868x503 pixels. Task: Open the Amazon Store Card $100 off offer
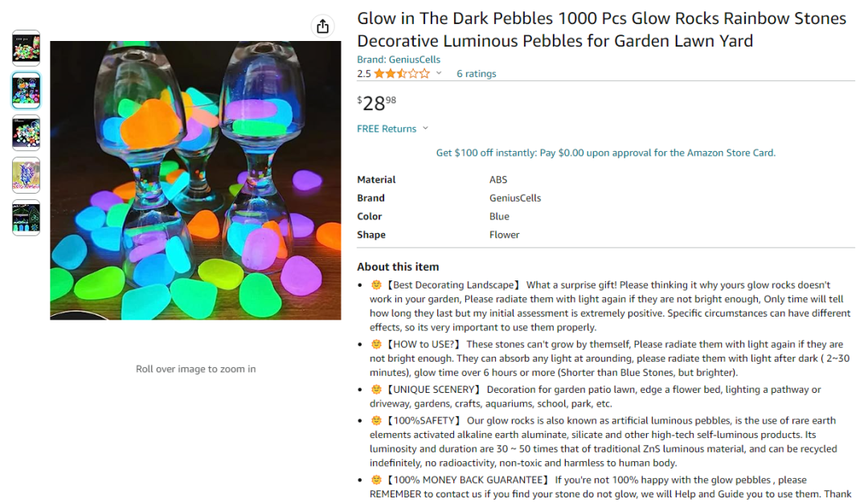pyautogui.click(x=605, y=153)
